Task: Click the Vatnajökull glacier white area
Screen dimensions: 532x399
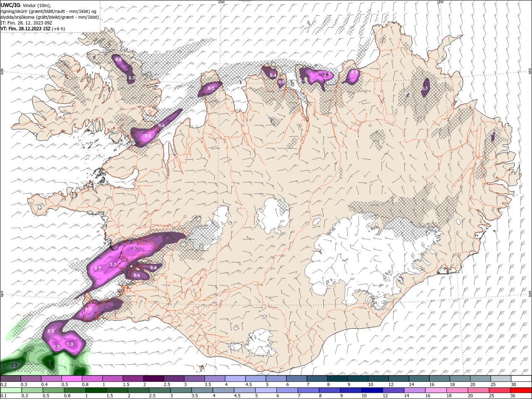Action: click(x=366, y=258)
